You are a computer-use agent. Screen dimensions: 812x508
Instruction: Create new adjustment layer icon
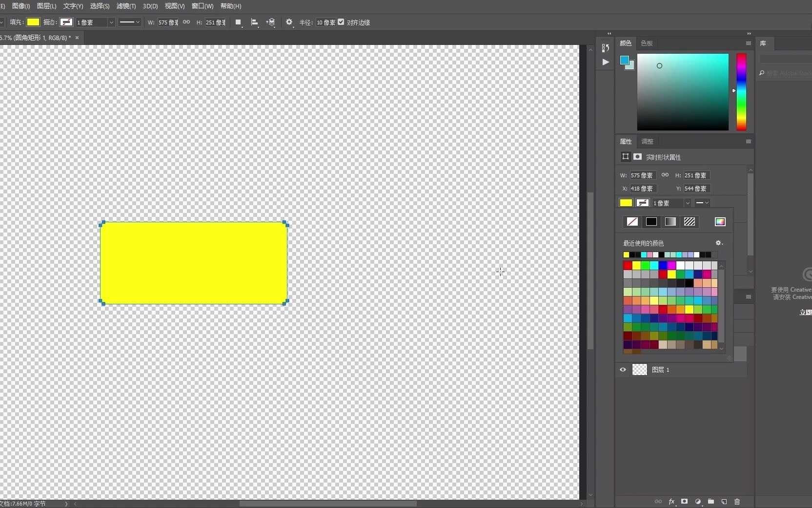tap(698, 502)
